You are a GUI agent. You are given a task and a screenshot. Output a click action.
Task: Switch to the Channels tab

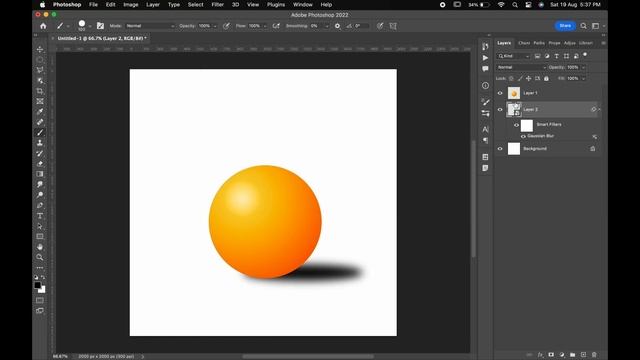click(524, 43)
